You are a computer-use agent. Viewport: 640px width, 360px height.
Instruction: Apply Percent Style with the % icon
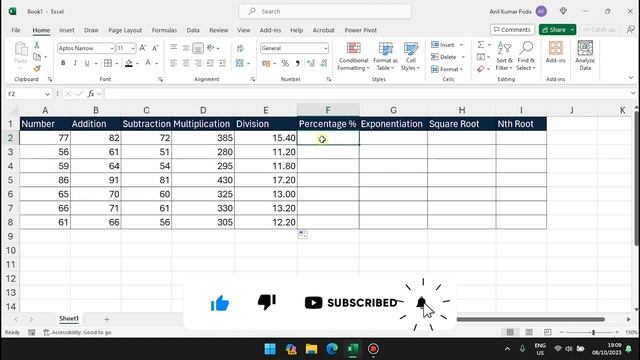pos(285,63)
